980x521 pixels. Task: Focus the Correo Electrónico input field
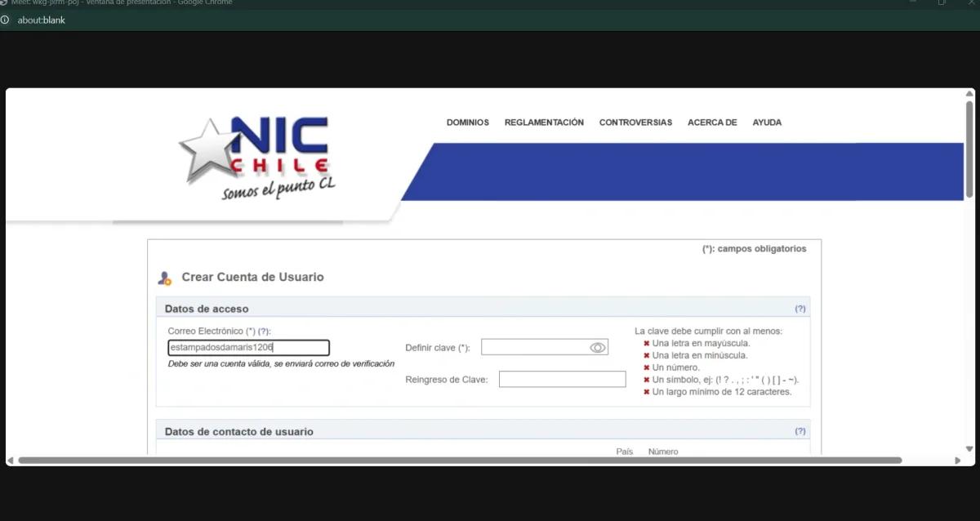(247, 348)
